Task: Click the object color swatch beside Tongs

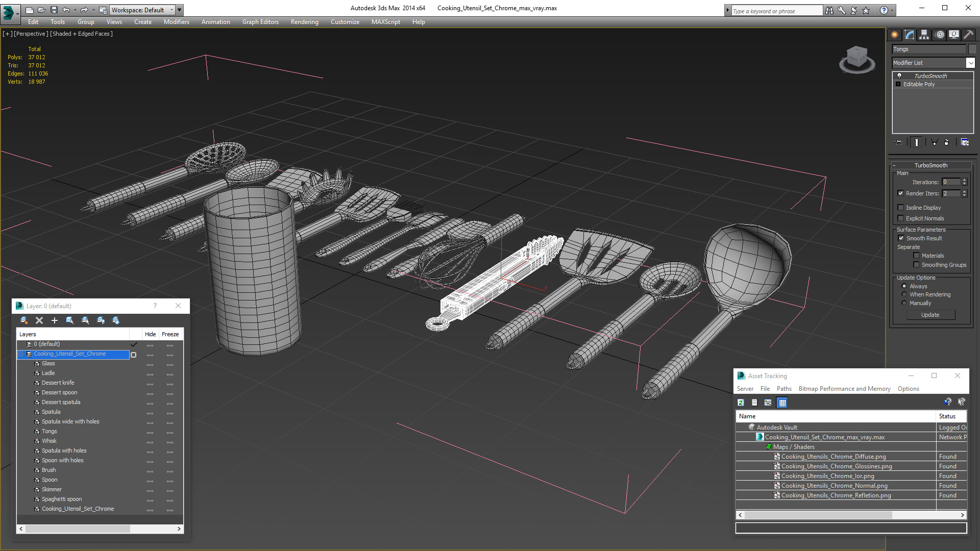Action: (972, 49)
